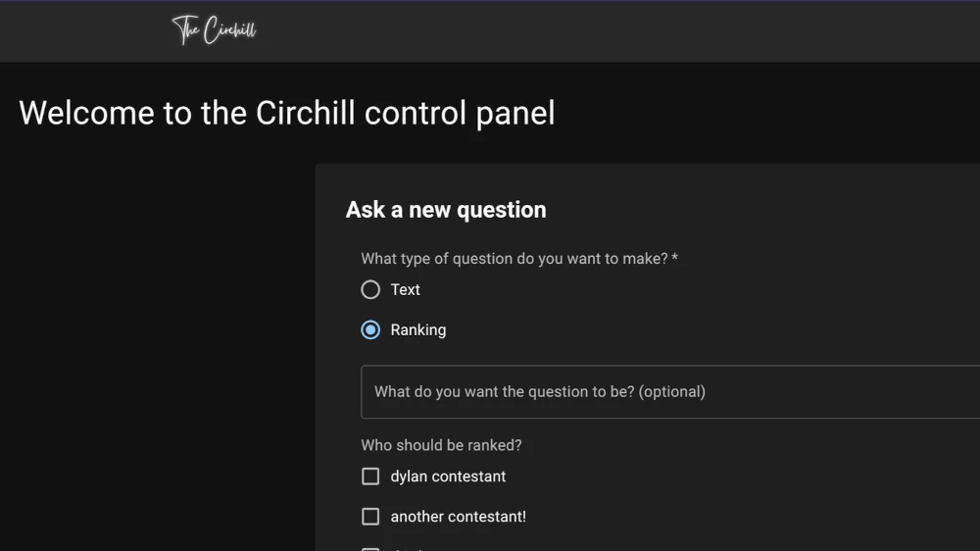This screenshot has height=551, width=980.
Task: Toggle the partially visible third contestant checkbox
Action: [x=370, y=547]
